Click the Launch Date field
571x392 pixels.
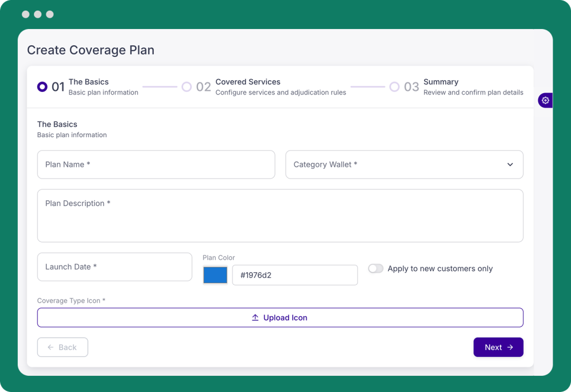[x=114, y=267]
